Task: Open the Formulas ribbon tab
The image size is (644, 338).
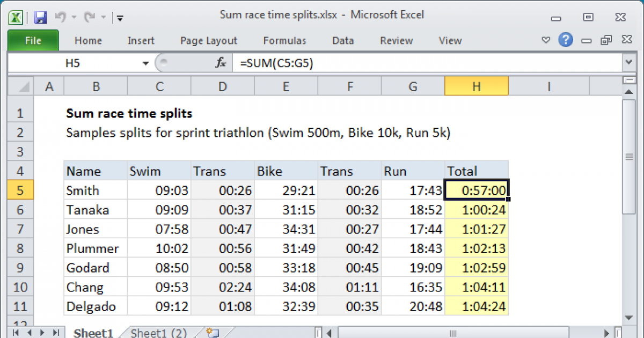Action: click(x=284, y=41)
